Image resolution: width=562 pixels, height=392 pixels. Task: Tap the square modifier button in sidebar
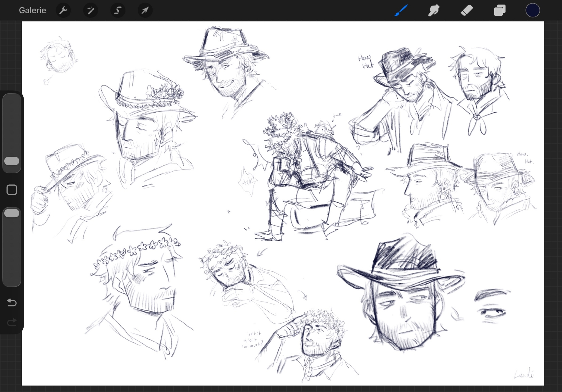[x=12, y=190]
